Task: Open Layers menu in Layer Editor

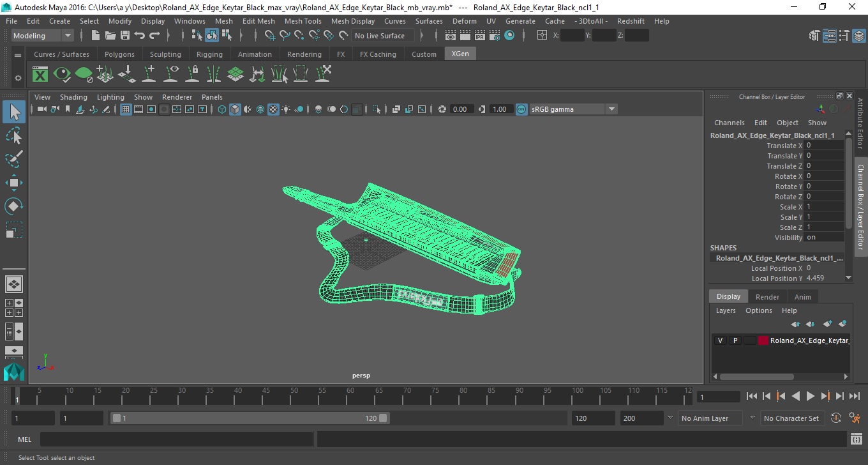Action: coord(726,310)
